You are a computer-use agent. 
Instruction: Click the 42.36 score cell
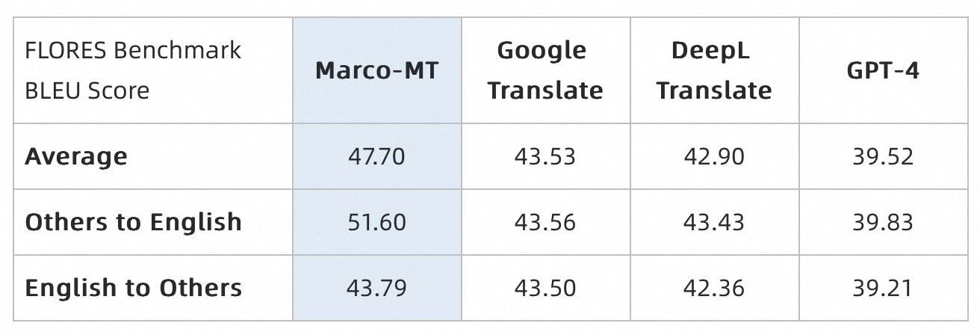point(714,288)
